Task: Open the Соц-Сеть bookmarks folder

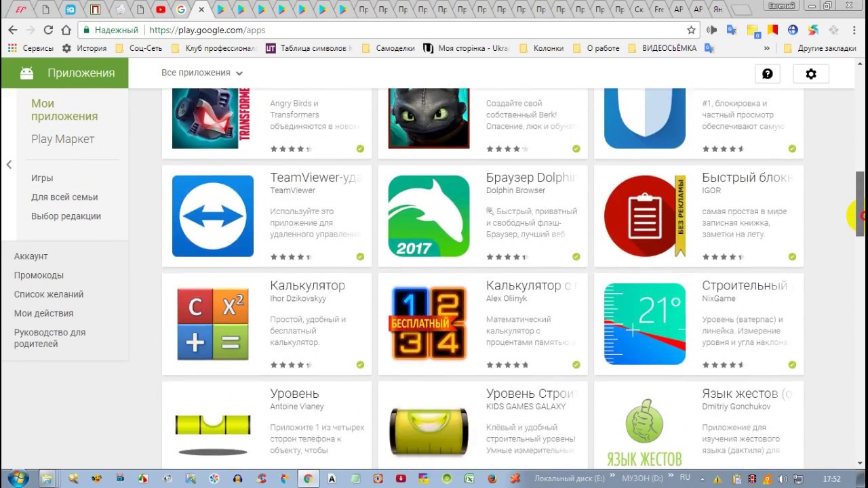Action: [140, 48]
